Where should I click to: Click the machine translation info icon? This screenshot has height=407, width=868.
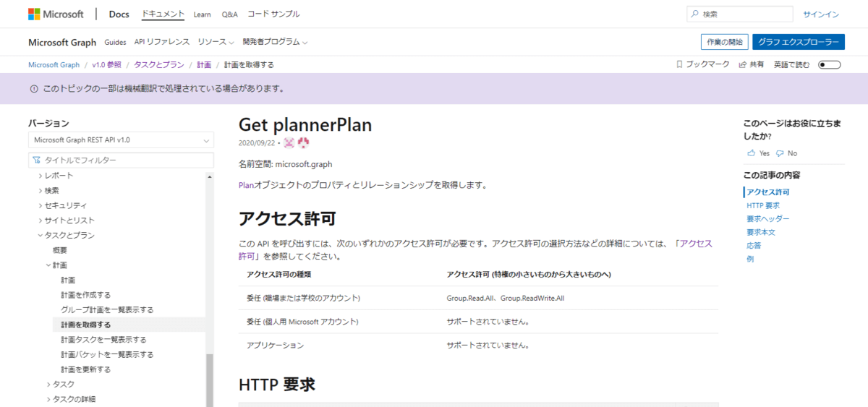33,89
